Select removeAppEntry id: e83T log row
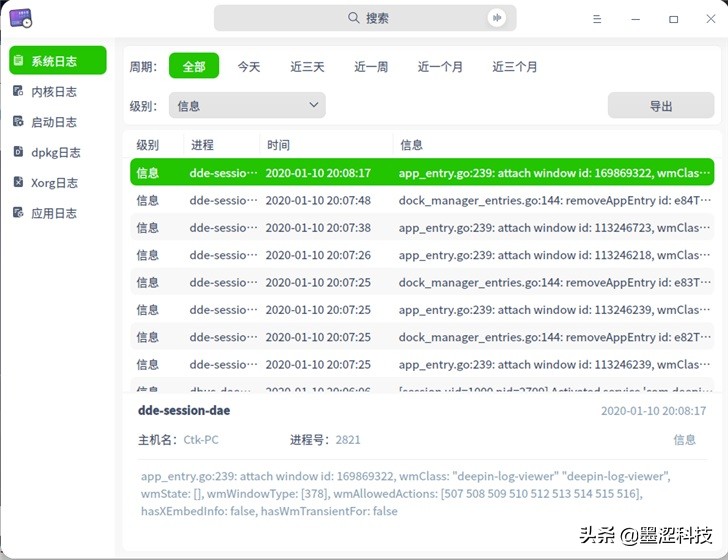Image resolution: width=728 pixels, height=560 pixels. pos(422,282)
